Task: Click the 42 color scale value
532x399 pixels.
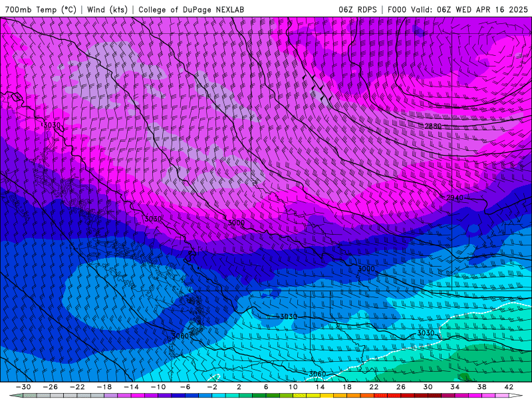Action: point(509,387)
